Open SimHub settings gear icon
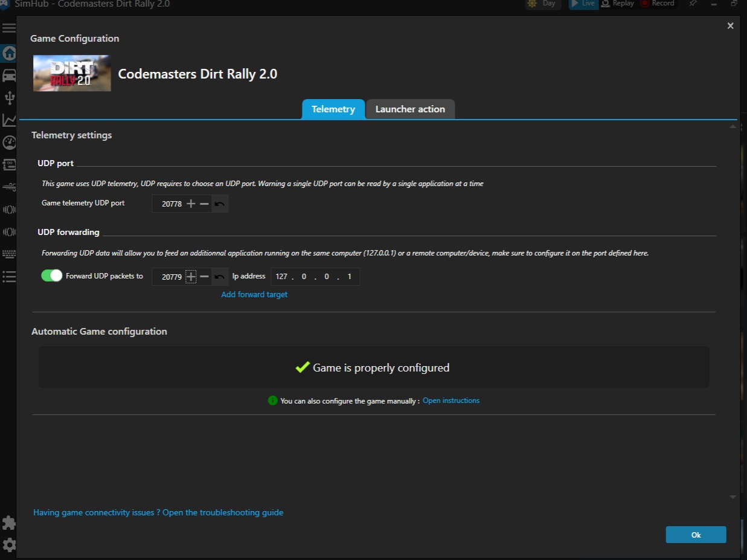 pos(8,544)
